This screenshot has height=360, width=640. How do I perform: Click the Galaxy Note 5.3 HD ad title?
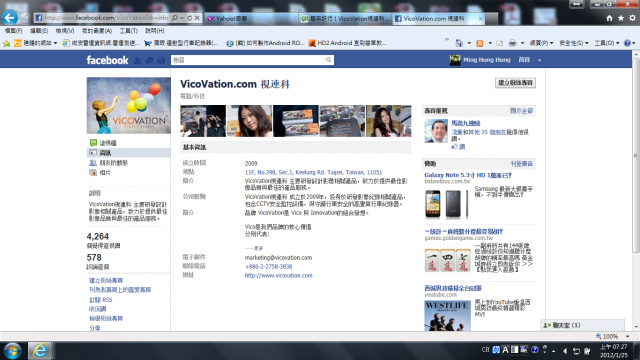click(468, 175)
